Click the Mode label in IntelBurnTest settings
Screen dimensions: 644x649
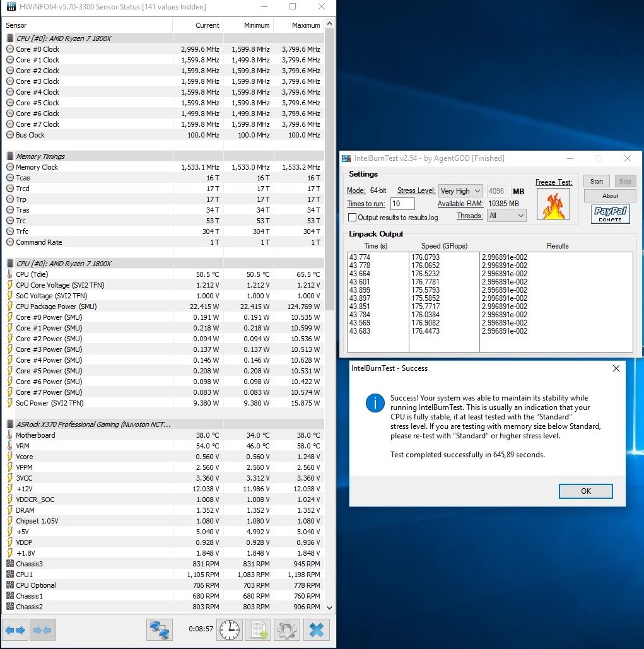[356, 191]
